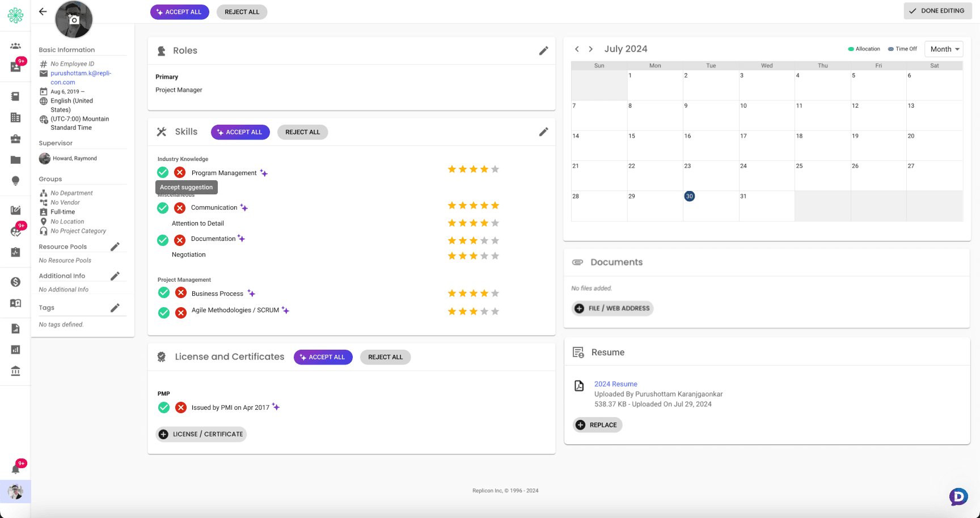Screen dimensions: 980x518
Task: Click the Allocation legend item
Action: 864,49
